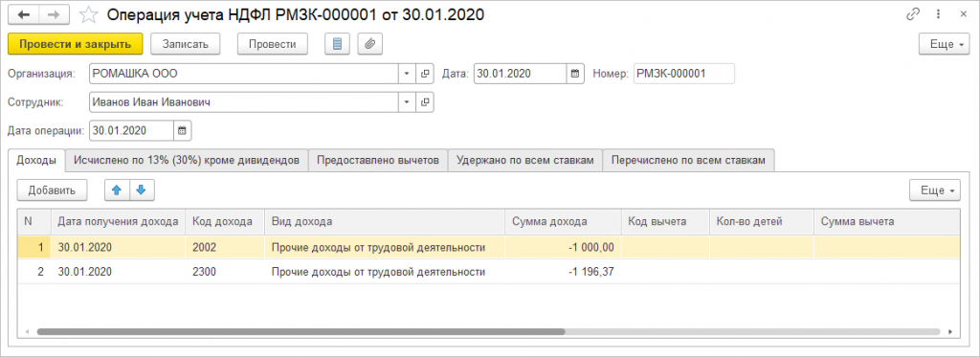Select row number 1 cell
Viewport: 980px width, 357px height.
[34, 247]
